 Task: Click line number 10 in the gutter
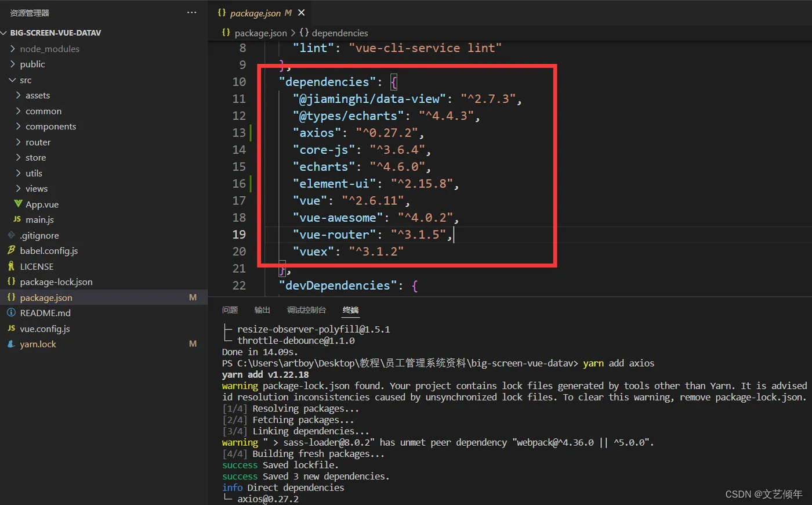(239, 82)
